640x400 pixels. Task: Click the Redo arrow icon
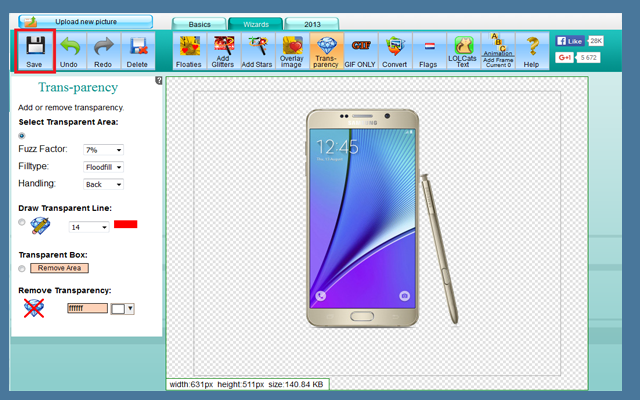click(x=103, y=50)
